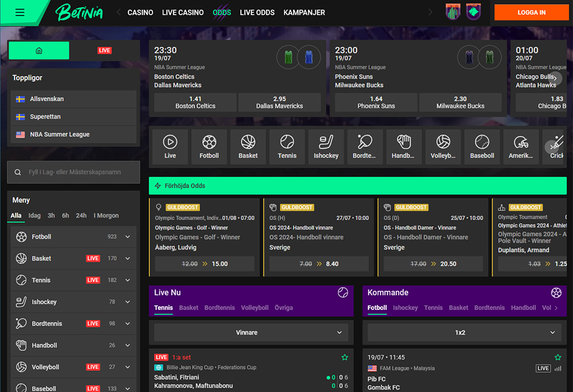This screenshot has height=392, width=573.
Task: Open the Tennis sport tile
Action: [x=287, y=147]
